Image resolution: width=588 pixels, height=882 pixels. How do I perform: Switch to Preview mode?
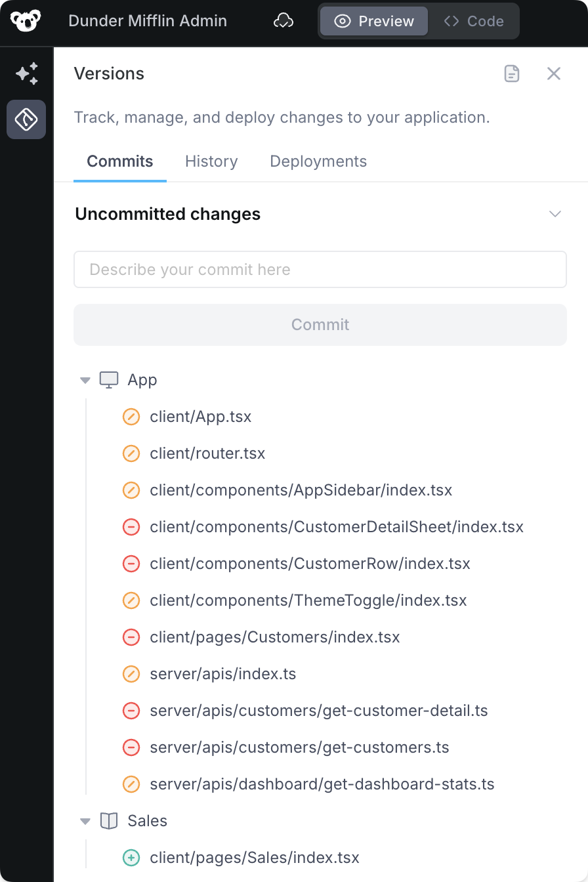374,21
